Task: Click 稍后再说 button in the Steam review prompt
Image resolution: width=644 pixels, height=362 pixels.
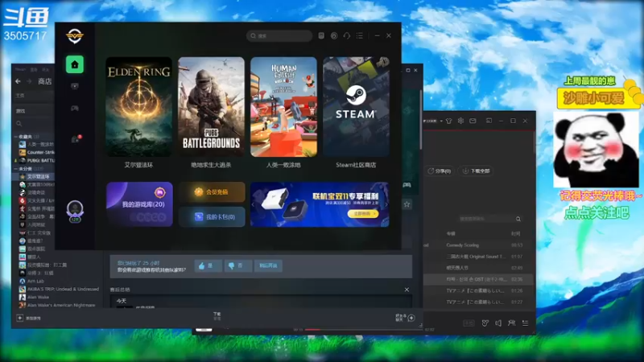Action: (x=268, y=266)
